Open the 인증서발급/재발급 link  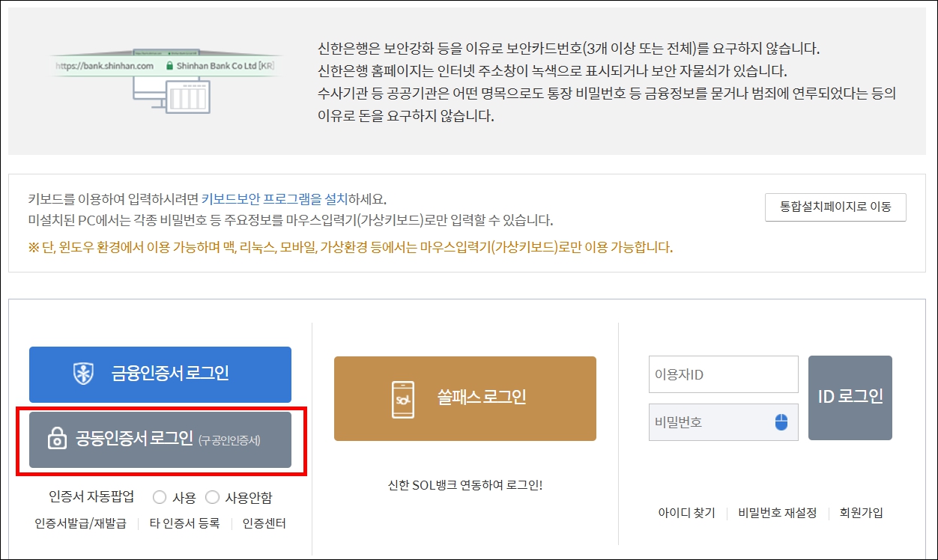click(x=80, y=523)
